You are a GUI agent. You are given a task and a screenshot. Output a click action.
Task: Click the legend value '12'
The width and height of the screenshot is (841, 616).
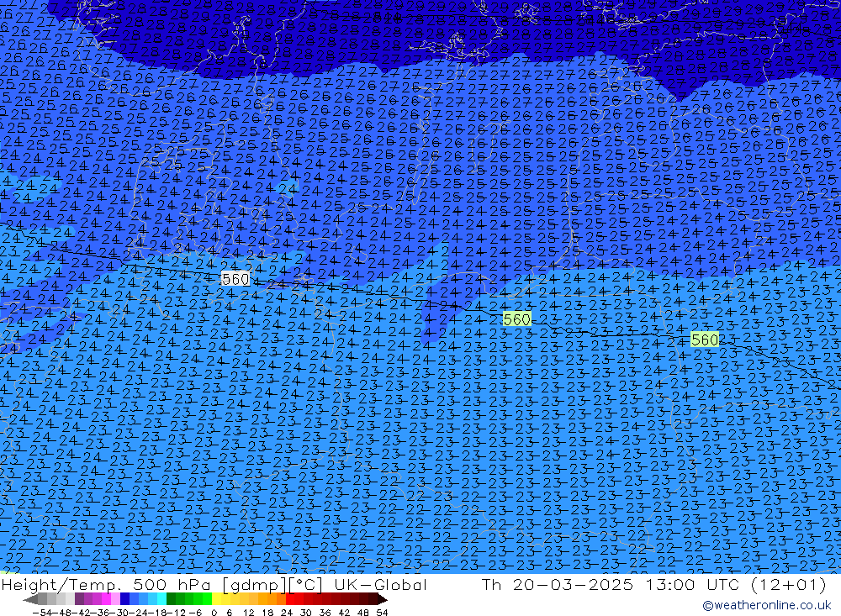pos(248,613)
